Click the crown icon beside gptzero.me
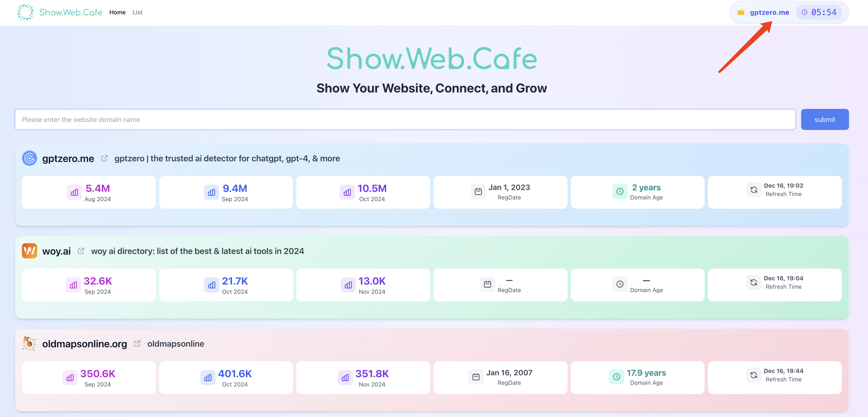 coord(741,12)
